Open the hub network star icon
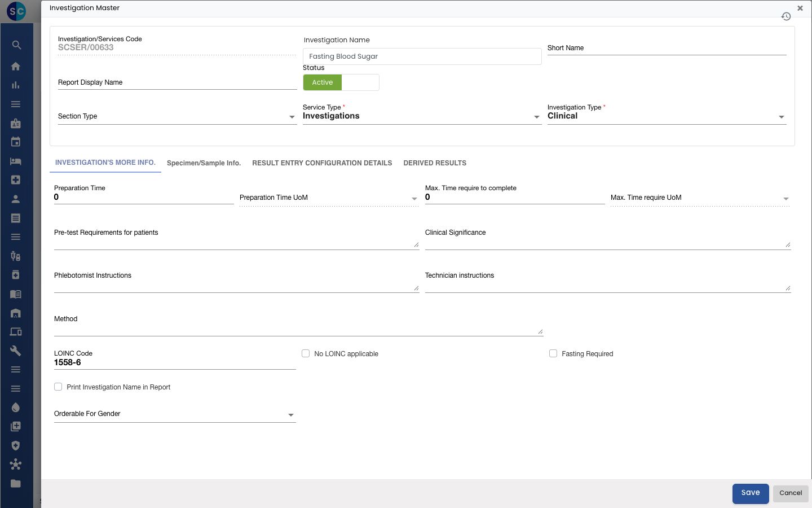This screenshot has height=508, width=812. point(16,465)
